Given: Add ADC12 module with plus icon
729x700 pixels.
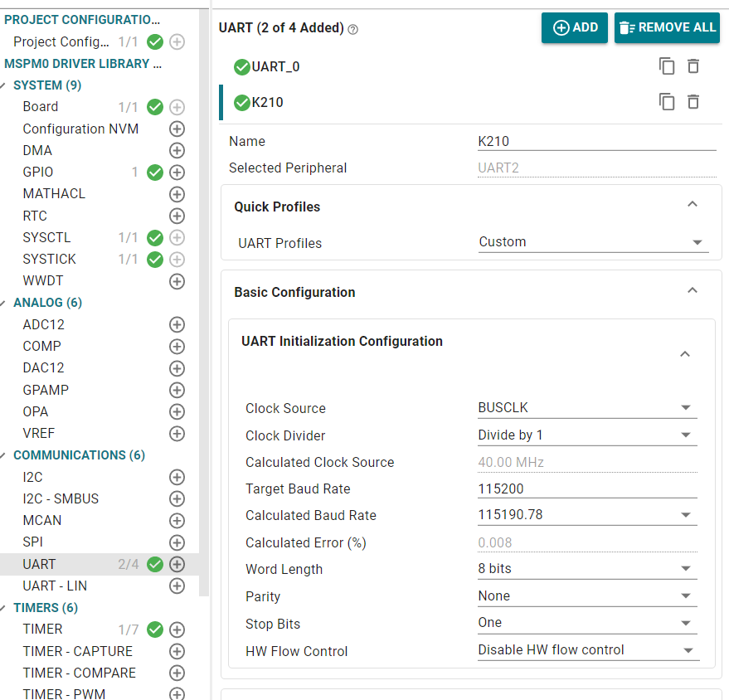Looking at the screenshot, I should [x=177, y=324].
